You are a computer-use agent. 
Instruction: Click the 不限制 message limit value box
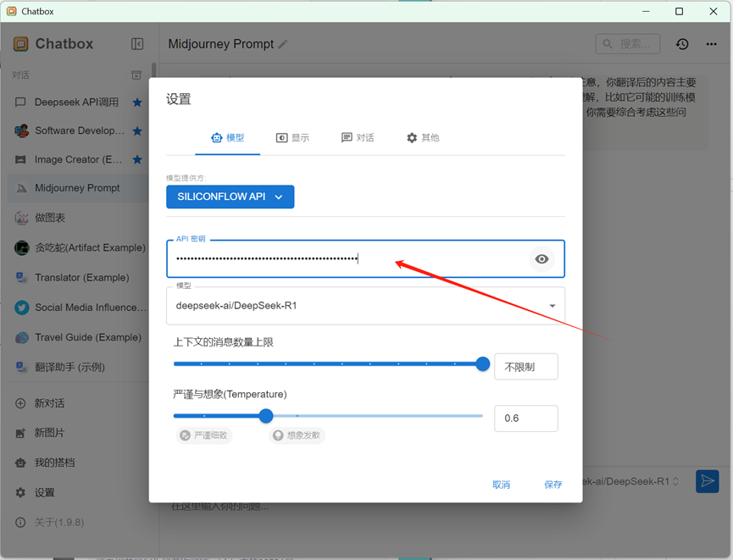[526, 367]
